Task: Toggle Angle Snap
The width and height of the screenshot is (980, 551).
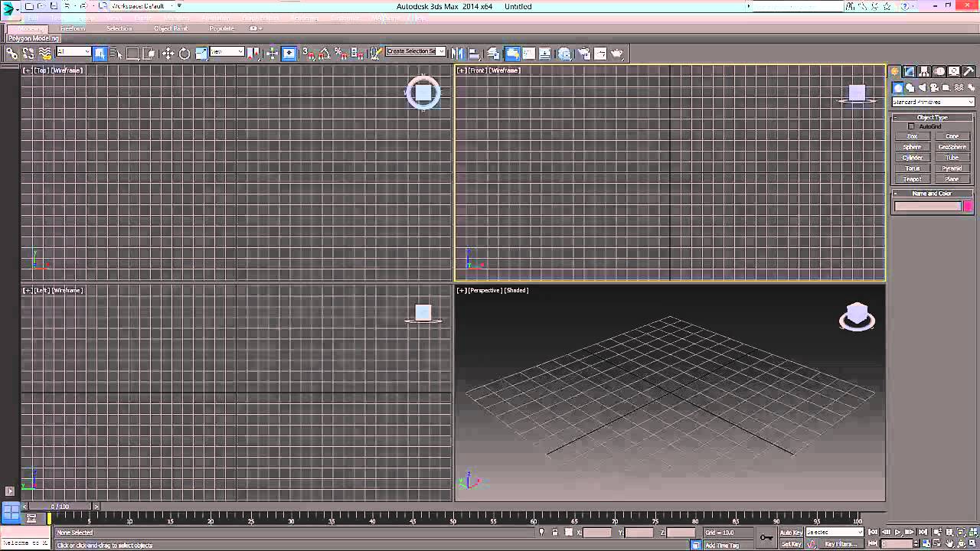Action: (x=325, y=54)
